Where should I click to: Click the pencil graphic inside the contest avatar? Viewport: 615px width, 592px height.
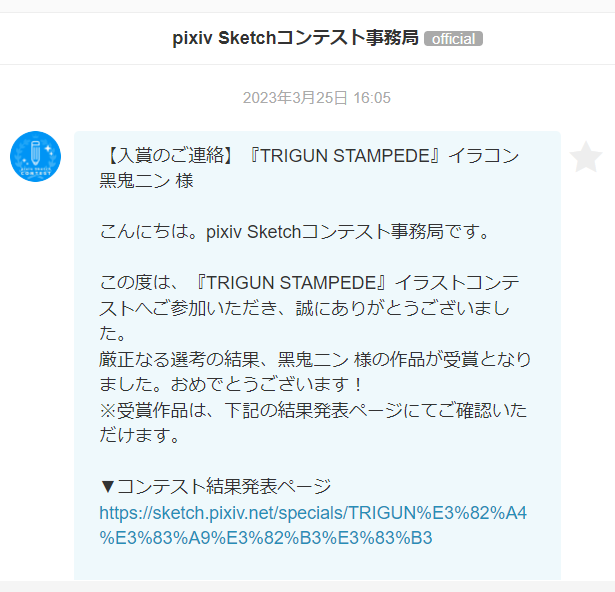coord(35,152)
